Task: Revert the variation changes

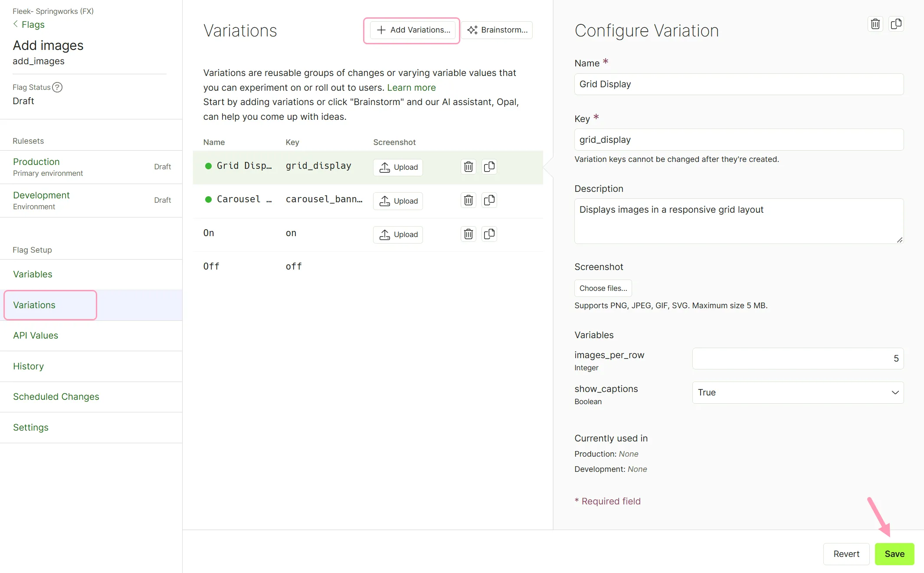Action: pyautogui.click(x=846, y=554)
